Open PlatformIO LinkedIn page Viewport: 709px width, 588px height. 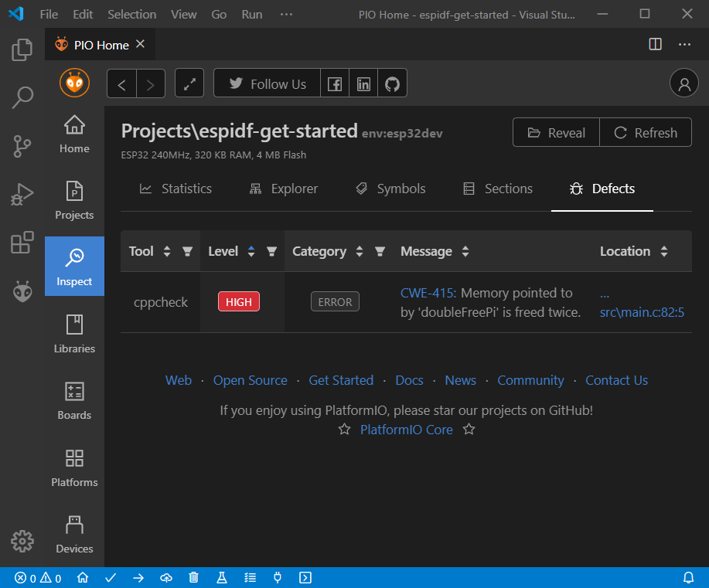click(x=363, y=83)
